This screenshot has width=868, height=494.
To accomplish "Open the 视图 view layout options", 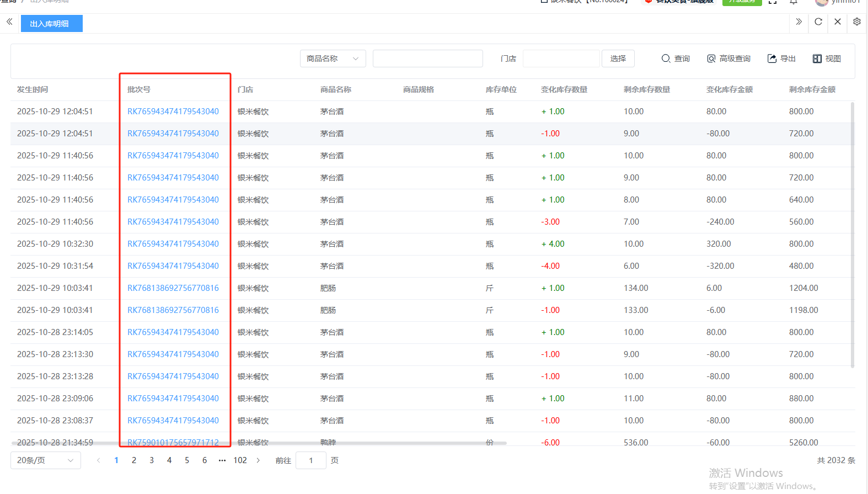I will click(x=826, y=59).
